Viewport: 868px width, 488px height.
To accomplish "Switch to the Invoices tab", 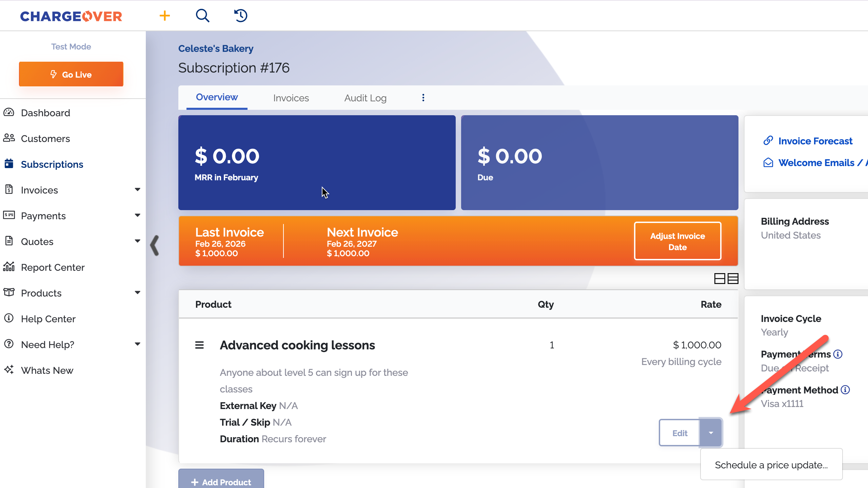I will point(291,98).
